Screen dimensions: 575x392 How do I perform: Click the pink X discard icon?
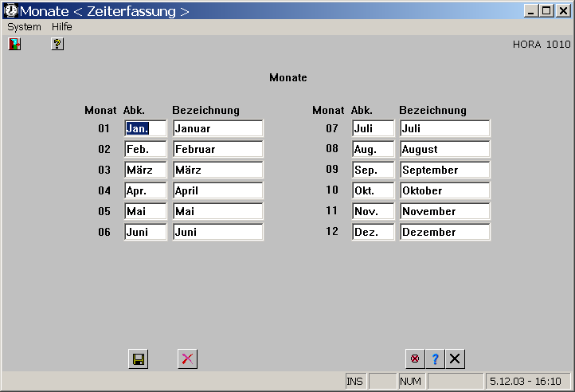(x=187, y=359)
